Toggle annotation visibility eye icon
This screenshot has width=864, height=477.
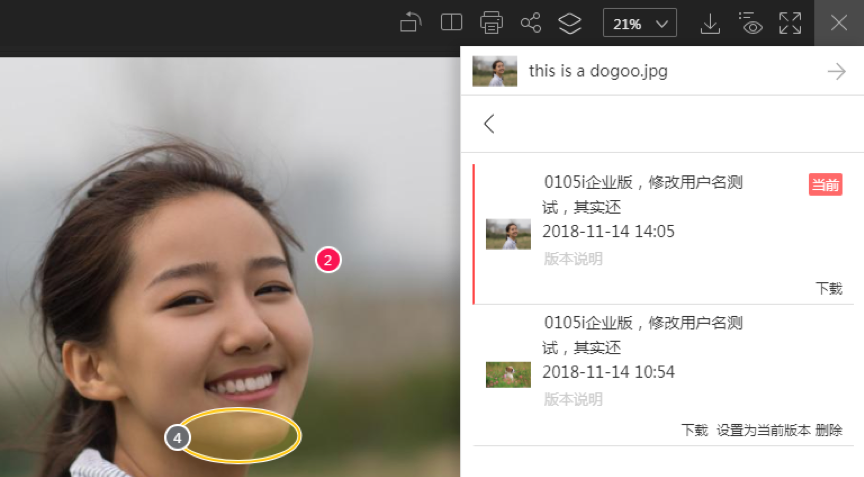point(750,23)
